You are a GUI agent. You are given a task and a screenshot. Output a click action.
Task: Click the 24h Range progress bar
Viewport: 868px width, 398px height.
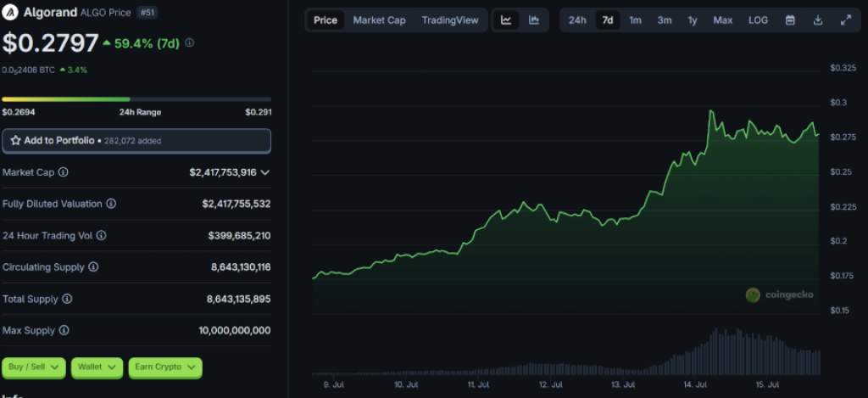point(136,99)
